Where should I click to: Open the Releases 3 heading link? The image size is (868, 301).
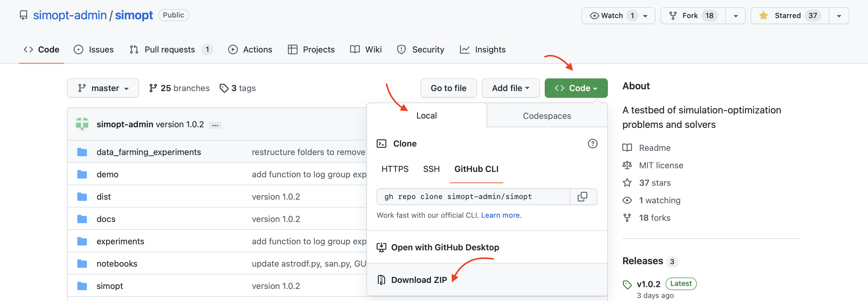pyautogui.click(x=650, y=261)
